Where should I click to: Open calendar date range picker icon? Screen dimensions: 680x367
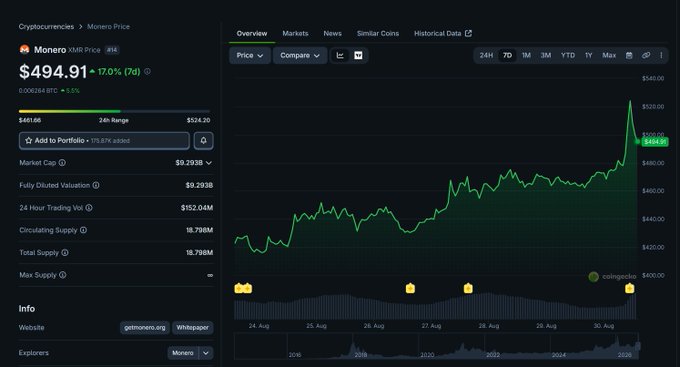coord(629,56)
